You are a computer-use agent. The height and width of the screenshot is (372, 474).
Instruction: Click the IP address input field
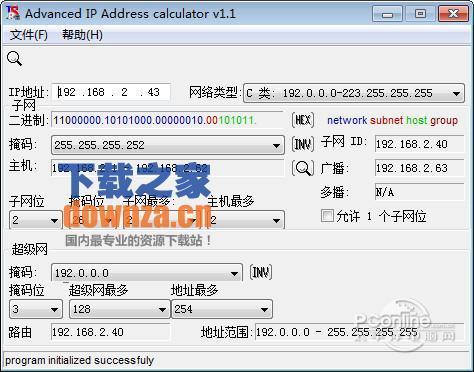111,92
